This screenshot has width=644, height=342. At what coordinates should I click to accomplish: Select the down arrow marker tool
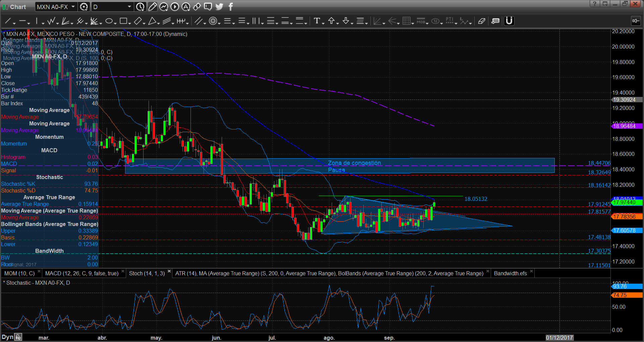346,21
